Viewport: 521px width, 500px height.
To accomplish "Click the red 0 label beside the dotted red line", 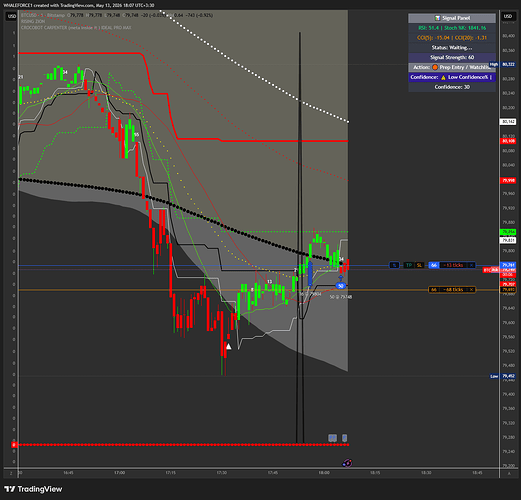I will [x=14, y=445].
